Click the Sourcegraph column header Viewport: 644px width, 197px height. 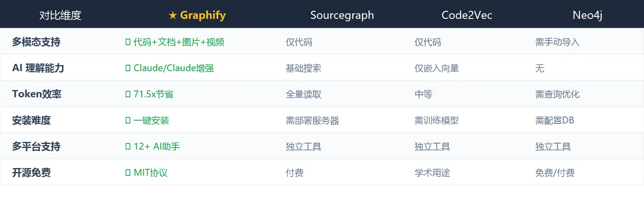click(x=342, y=15)
